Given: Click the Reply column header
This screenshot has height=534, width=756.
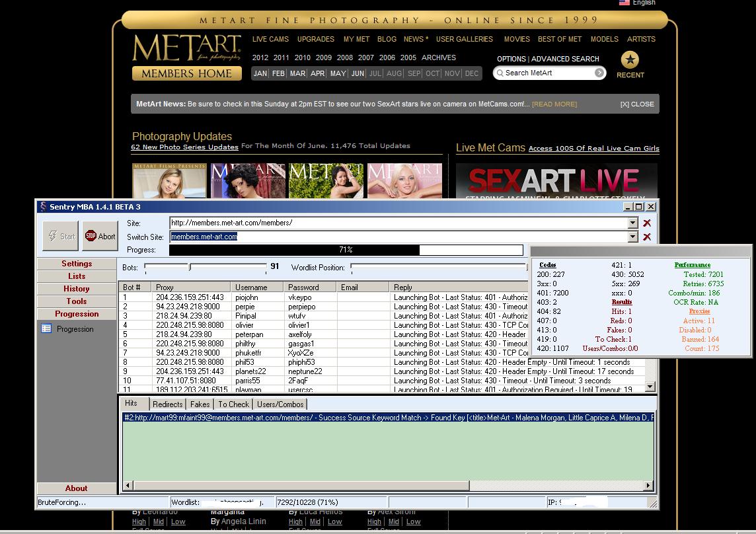Looking at the screenshot, I should click(x=459, y=287).
